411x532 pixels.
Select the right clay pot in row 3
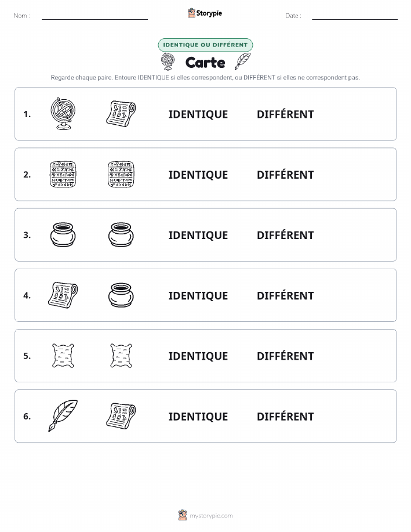pos(121,235)
